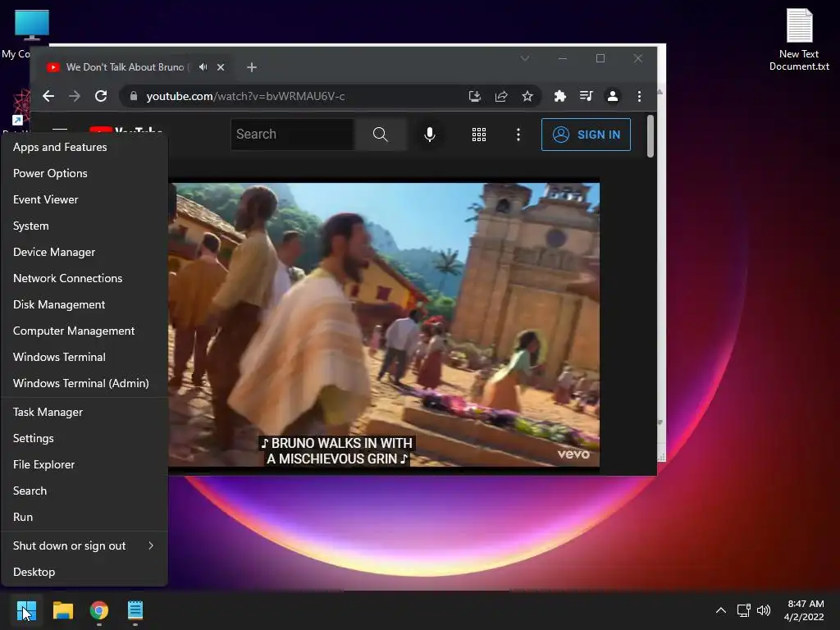The height and width of the screenshot is (630, 840).
Task: Select Desktop in the menu
Action: pos(84,572)
